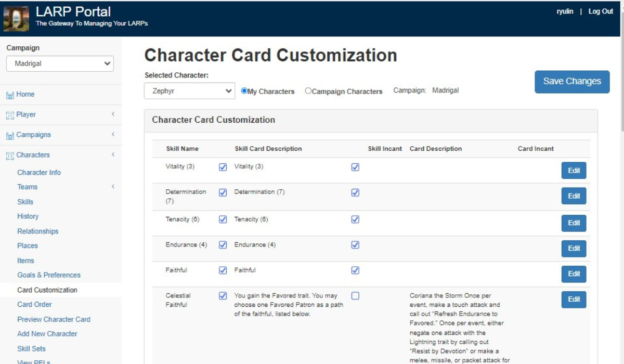Select the My Characters radio button

coord(244,91)
